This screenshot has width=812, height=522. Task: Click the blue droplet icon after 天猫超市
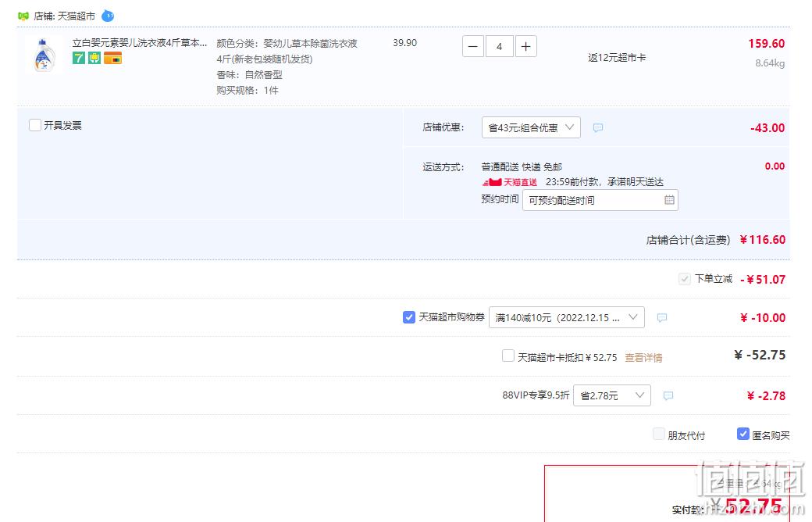click(x=107, y=16)
